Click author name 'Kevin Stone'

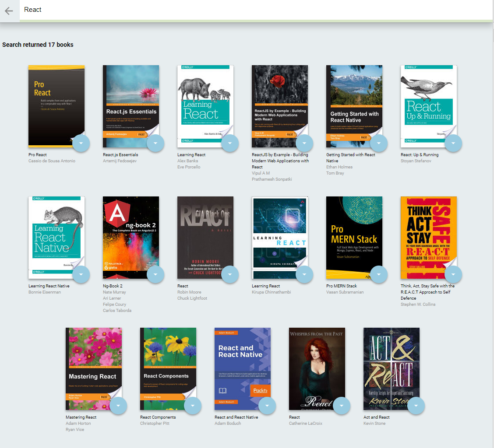(374, 423)
